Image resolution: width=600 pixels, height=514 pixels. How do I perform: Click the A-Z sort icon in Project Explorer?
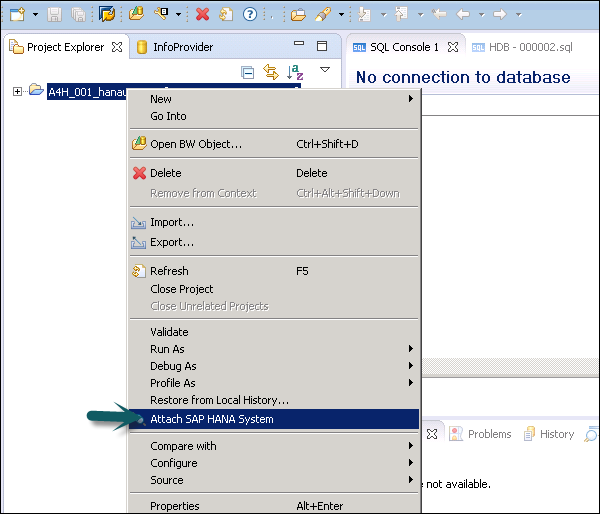[x=295, y=72]
